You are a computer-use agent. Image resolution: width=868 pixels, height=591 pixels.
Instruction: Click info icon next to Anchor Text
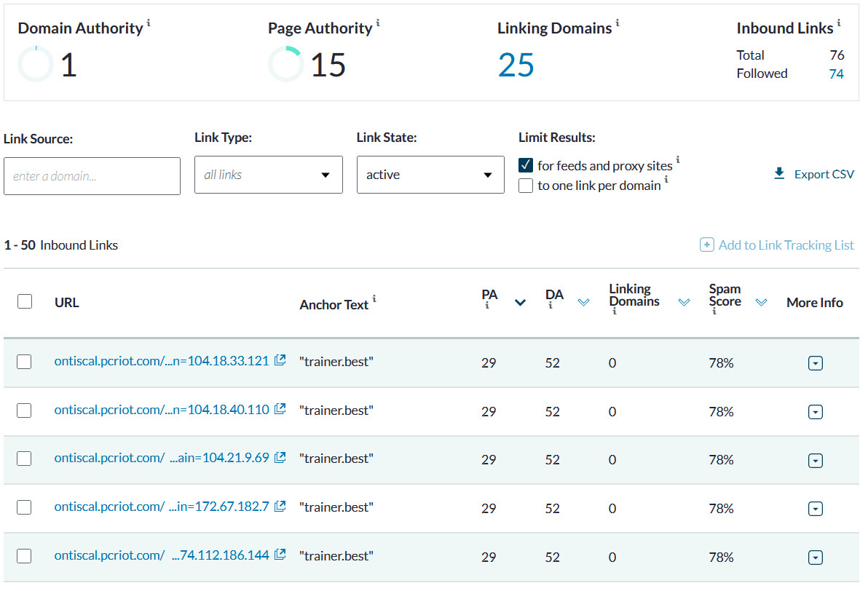[374, 298]
